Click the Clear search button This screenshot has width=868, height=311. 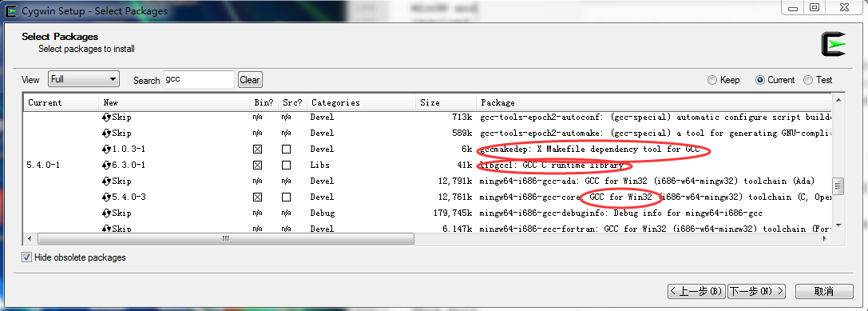pyautogui.click(x=250, y=80)
